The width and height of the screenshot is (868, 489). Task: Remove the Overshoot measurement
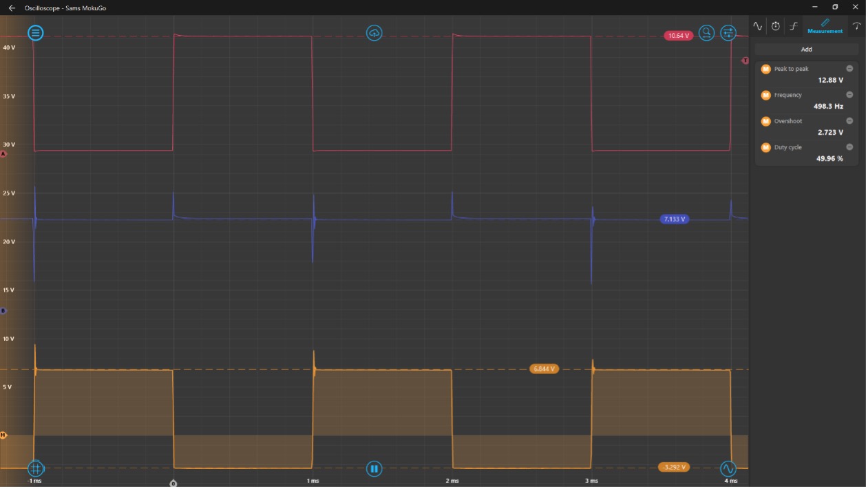point(849,121)
